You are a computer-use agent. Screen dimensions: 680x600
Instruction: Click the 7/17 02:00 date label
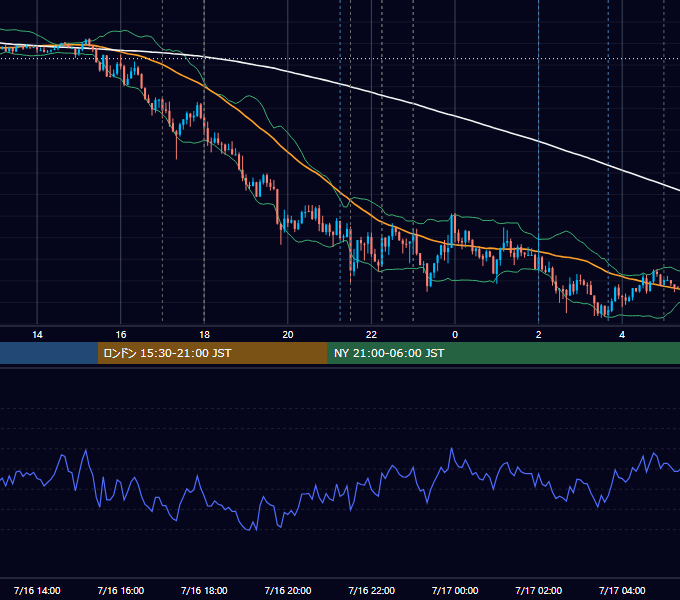pos(539,590)
